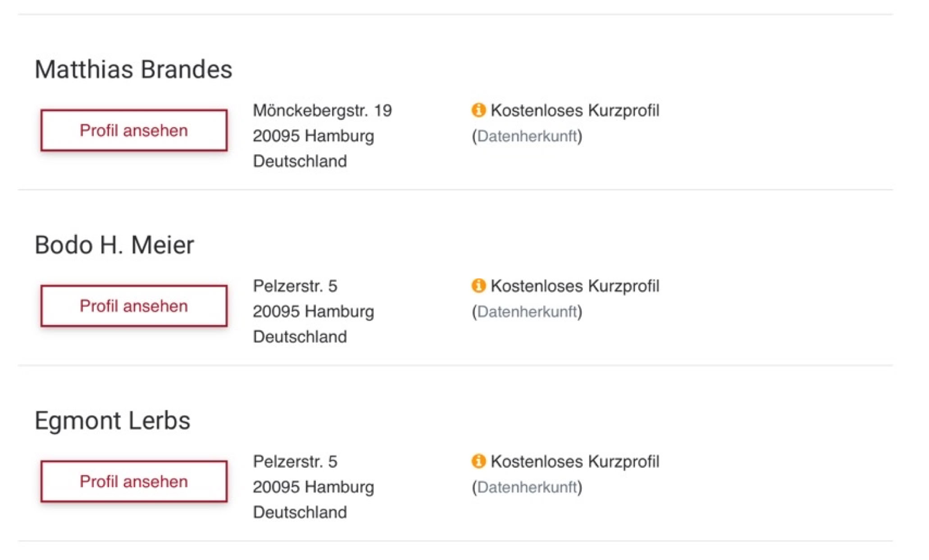
Task: Select the Matthias Brandes name heading
Action: pyautogui.click(x=133, y=69)
